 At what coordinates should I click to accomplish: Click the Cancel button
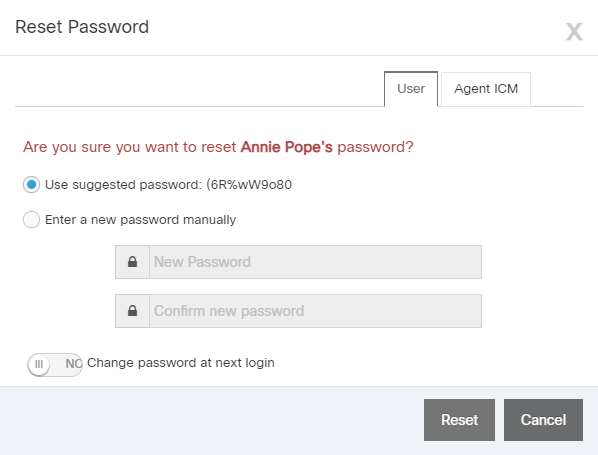[x=543, y=420]
